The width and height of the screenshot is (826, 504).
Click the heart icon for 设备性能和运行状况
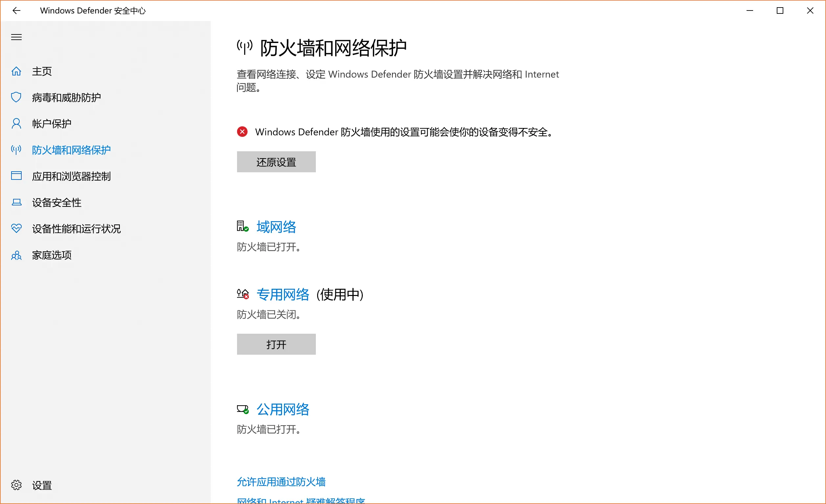[16, 229]
